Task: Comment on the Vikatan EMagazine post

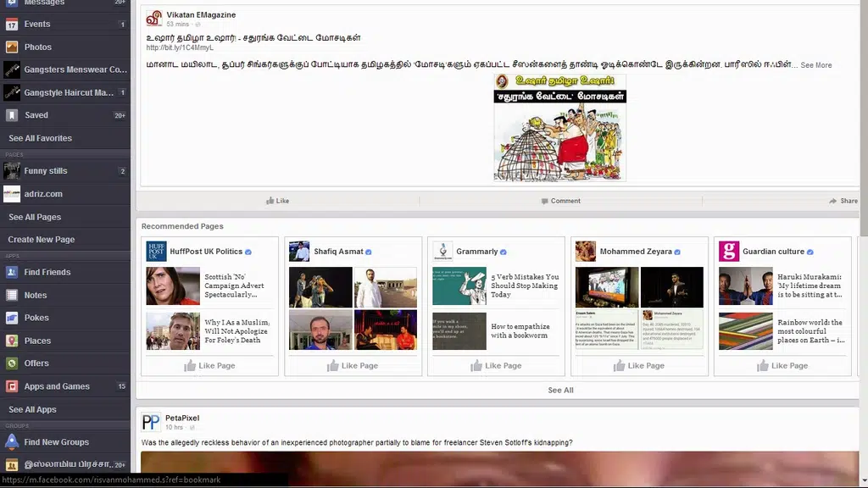Action: point(561,201)
